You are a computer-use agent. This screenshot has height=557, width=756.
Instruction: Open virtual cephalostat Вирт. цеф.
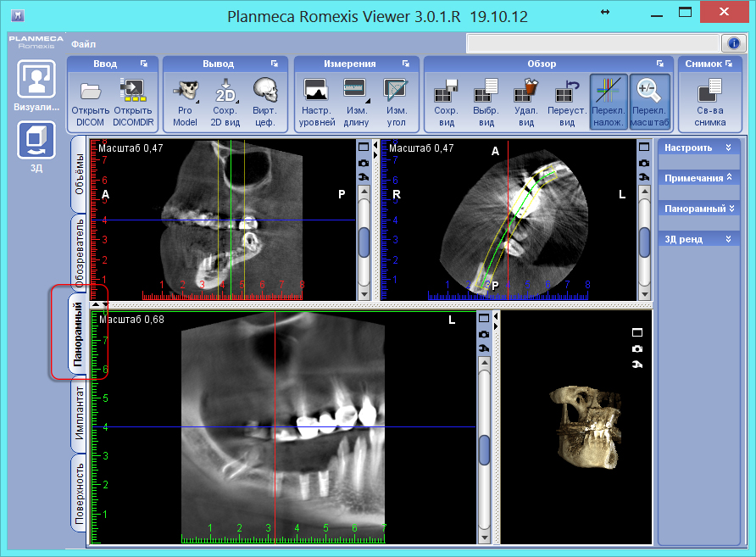264,102
